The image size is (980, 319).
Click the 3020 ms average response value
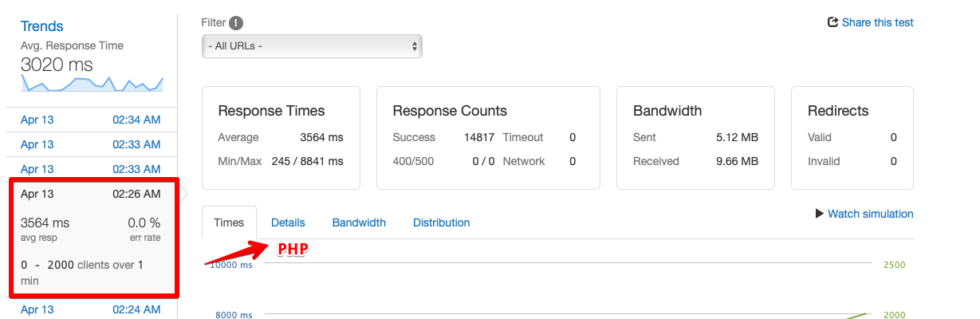pyautogui.click(x=57, y=65)
